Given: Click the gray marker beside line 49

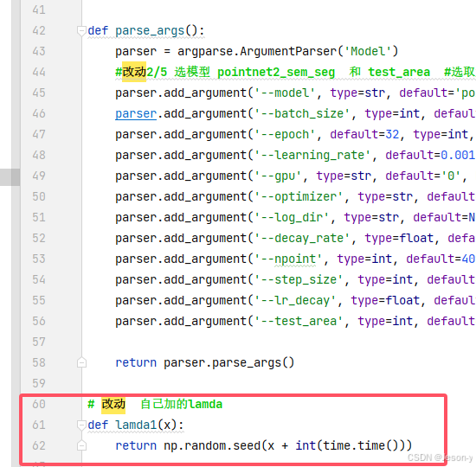Looking at the screenshot, I should pyautogui.click(x=10, y=177).
